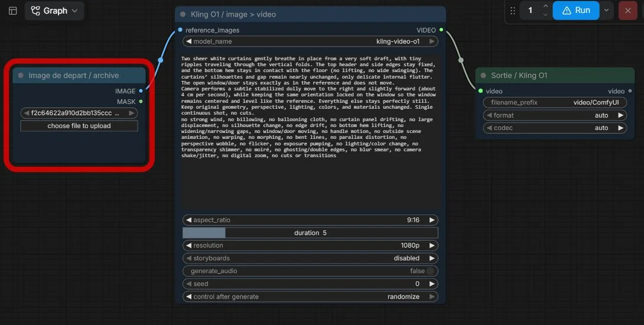Click the Image de depart / archive title
Image resolution: width=644 pixels, height=325 pixels.
pos(74,76)
